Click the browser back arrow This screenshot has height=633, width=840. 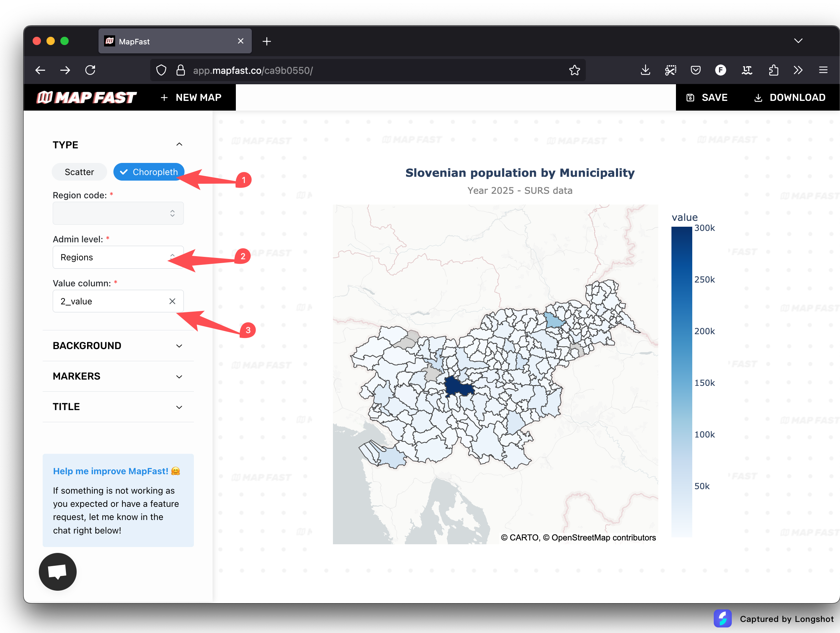point(40,70)
